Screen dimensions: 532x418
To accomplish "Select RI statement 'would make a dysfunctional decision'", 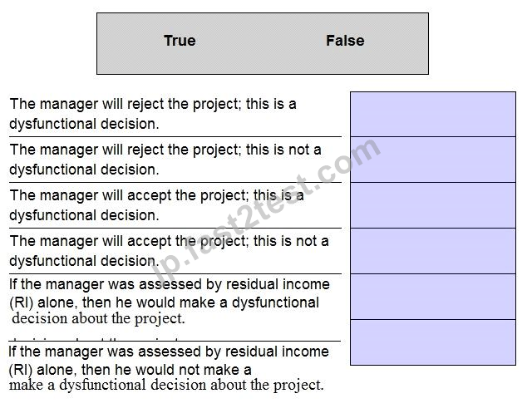I will pos(170,302).
